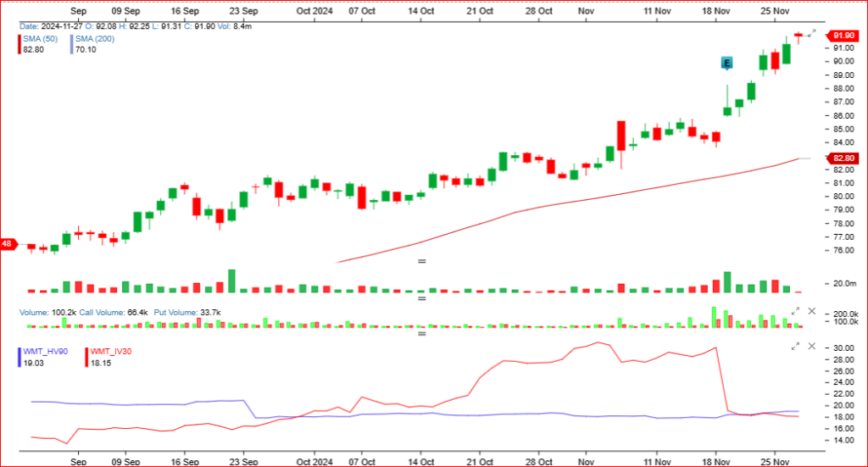Click the divider handle above the volatility panel
868x467 pixels.
pos(422,334)
